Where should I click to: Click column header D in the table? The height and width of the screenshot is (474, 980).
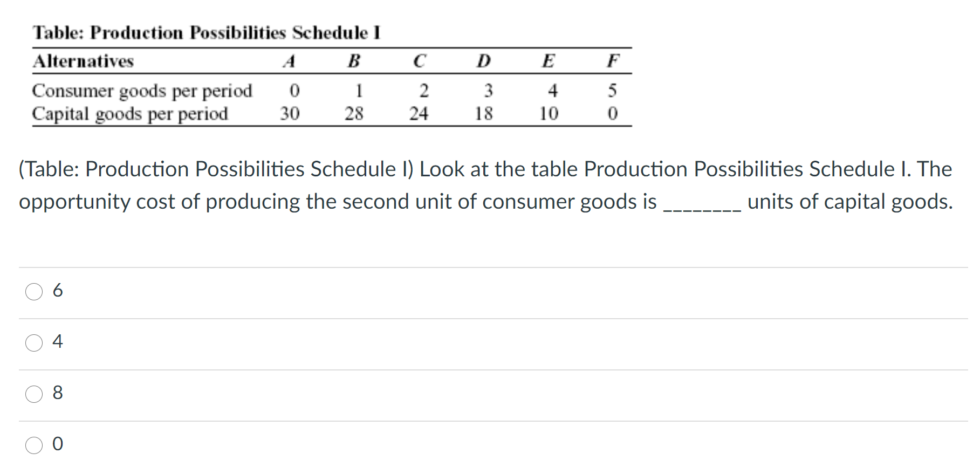483,61
